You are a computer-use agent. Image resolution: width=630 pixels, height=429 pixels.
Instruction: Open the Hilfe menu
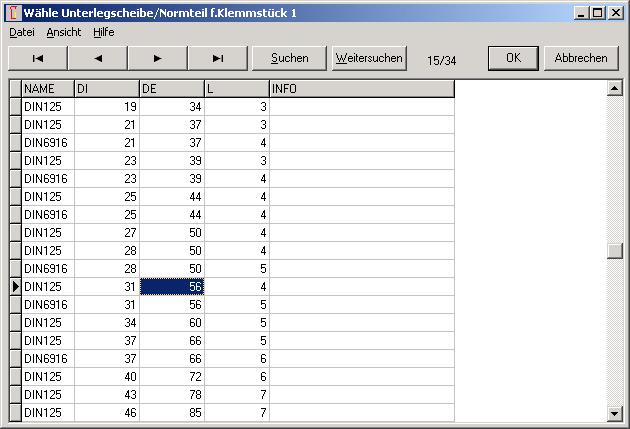104,32
